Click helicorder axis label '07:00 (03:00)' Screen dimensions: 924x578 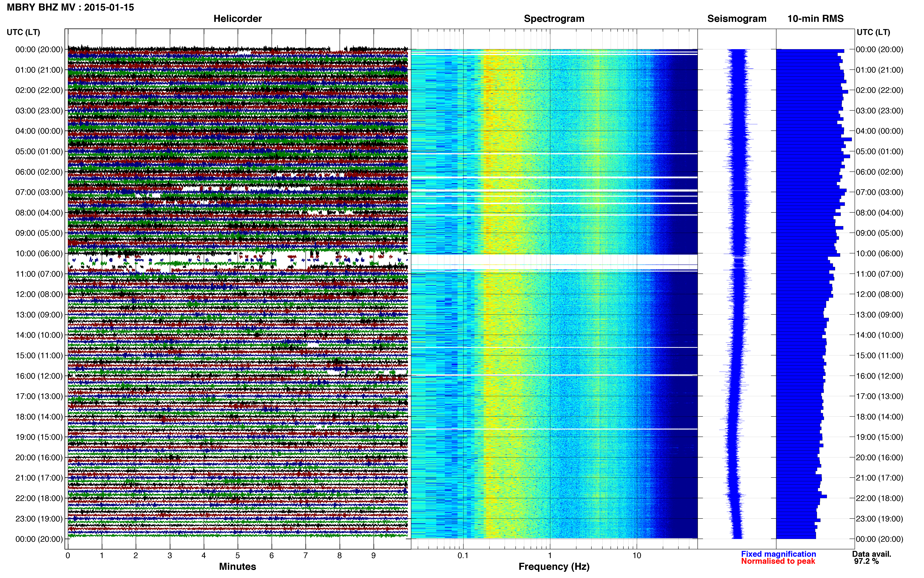[39, 192]
